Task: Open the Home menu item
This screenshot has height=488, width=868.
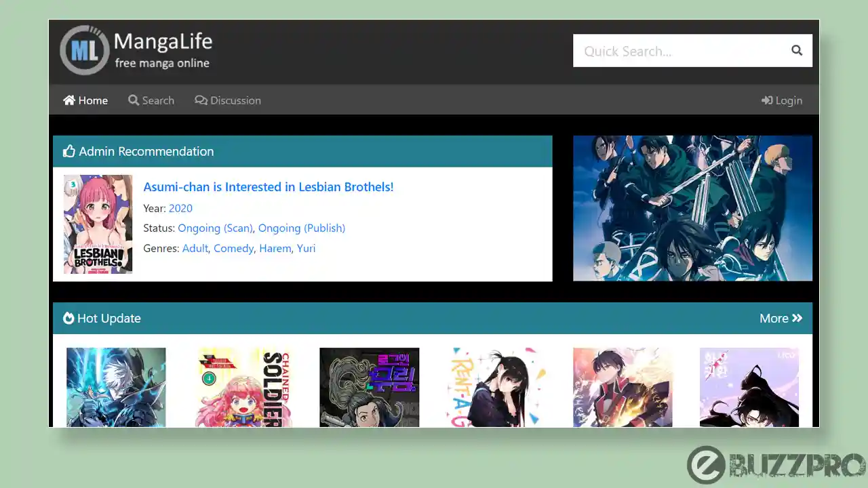Action: (85, 100)
